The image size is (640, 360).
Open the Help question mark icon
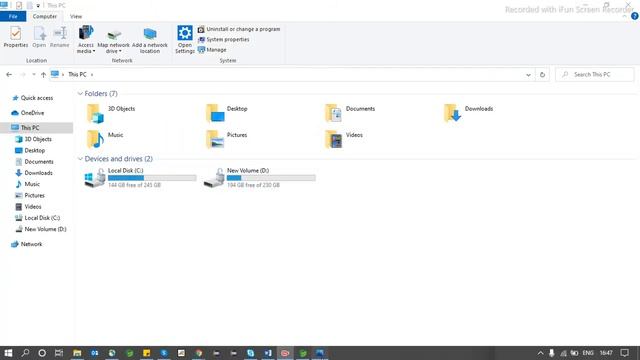634,16
